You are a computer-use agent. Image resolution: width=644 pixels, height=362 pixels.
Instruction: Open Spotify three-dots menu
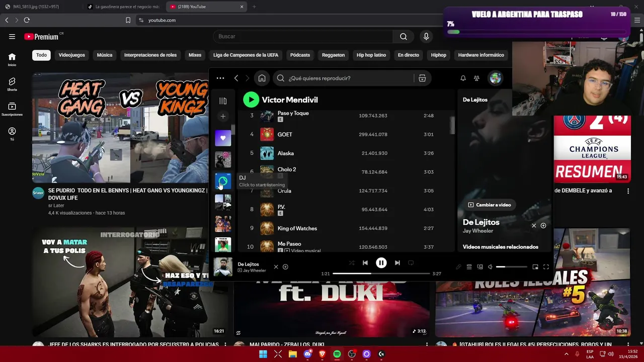[x=220, y=78]
